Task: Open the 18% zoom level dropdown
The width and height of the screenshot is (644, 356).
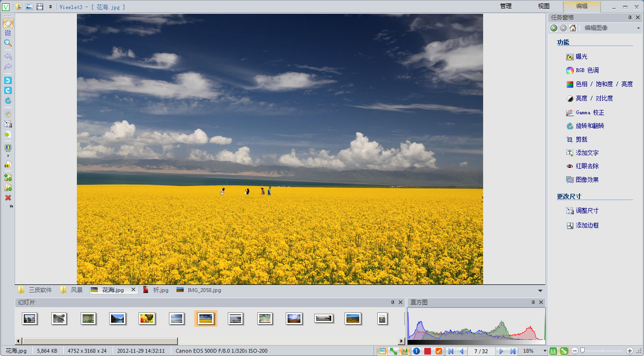Action: coord(545,351)
